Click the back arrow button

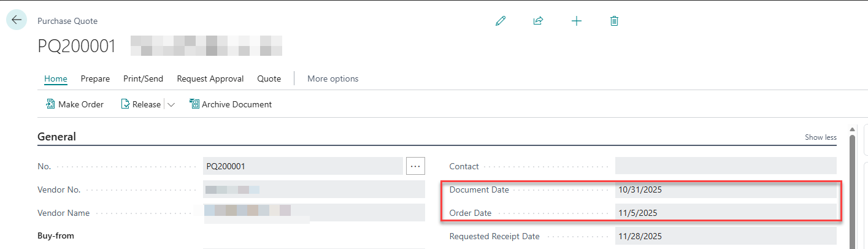[17, 20]
